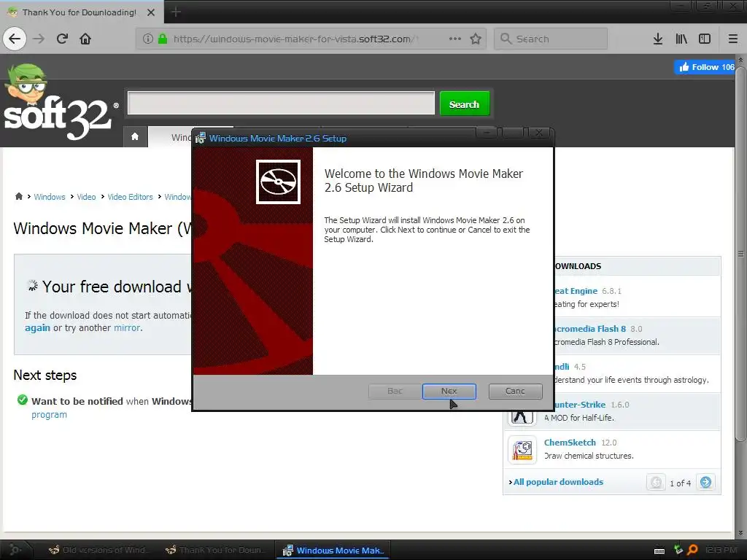Go back with the browser back arrow
Image resolution: width=747 pixels, height=560 pixels.
(x=15, y=39)
